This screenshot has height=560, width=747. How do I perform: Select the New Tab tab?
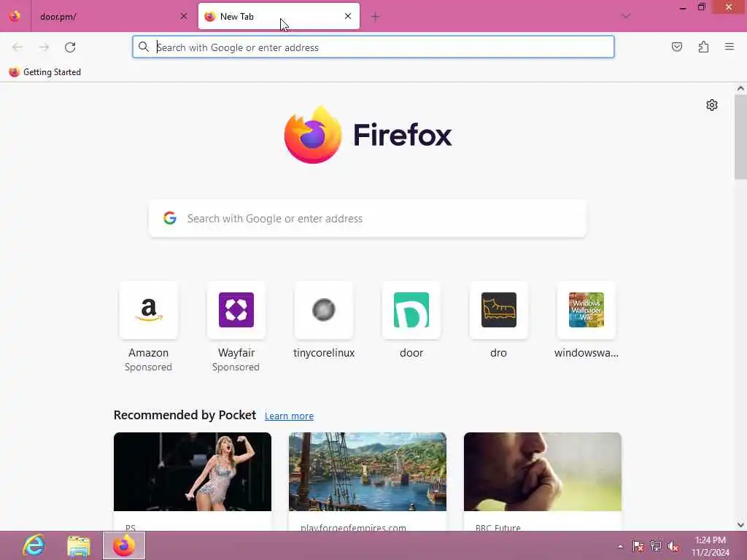click(279, 16)
